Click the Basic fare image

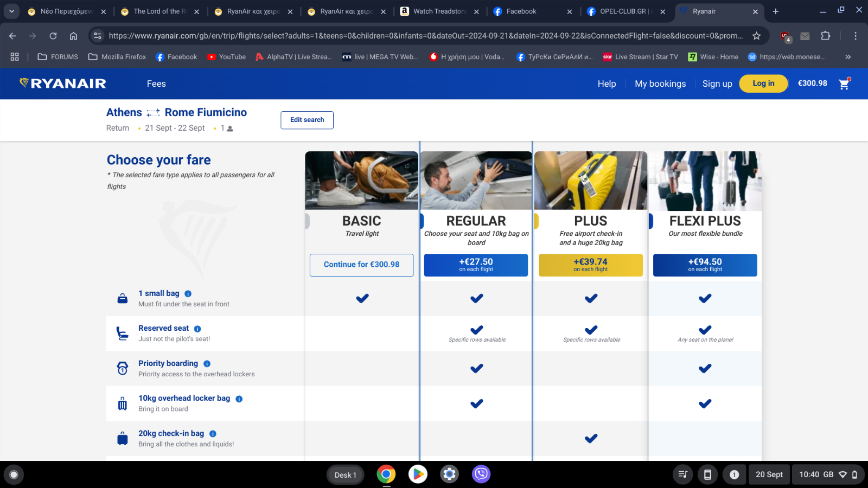pos(362,181)
